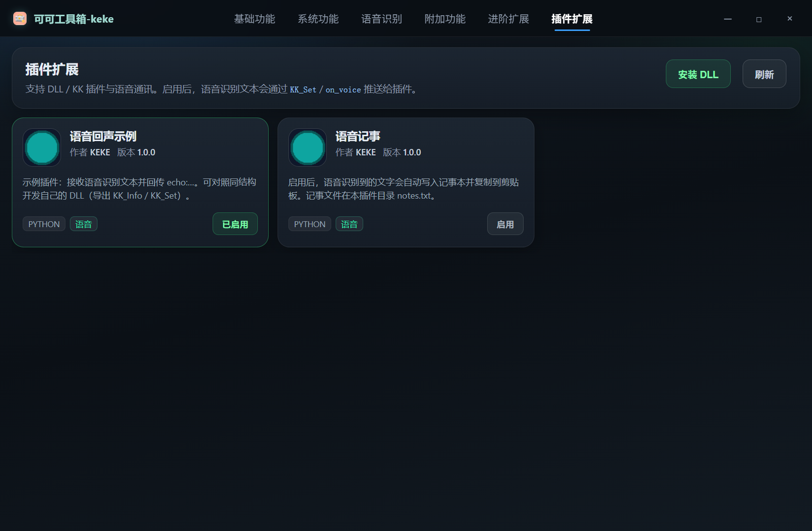
Task: Click the author and version line of 语音记事
Action: (x=378, y=152)
